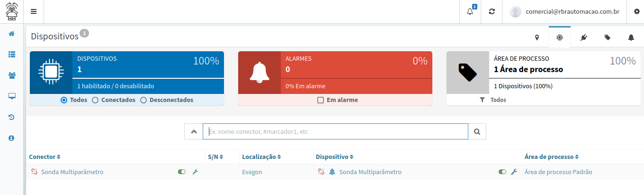Click '1 Dispositivos (100%)' text
Viewport: 644px width, 195px height.
[x=523, y=86]
